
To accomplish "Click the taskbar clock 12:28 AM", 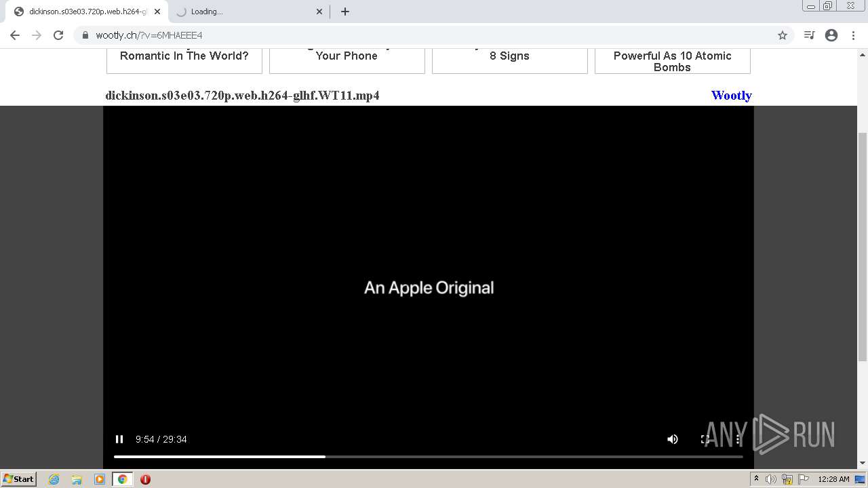I will point(833,479).
